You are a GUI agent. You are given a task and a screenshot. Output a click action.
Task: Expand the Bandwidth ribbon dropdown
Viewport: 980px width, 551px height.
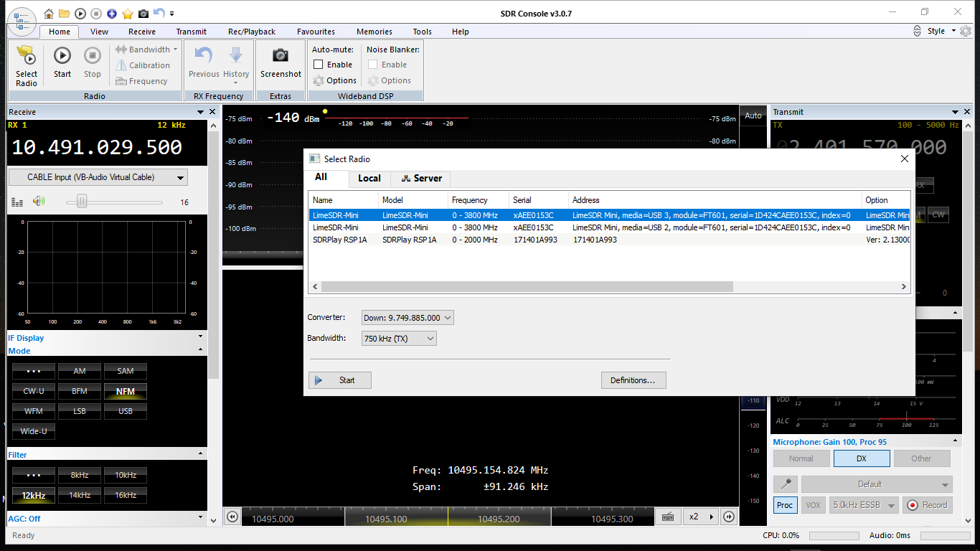point(147,50)
